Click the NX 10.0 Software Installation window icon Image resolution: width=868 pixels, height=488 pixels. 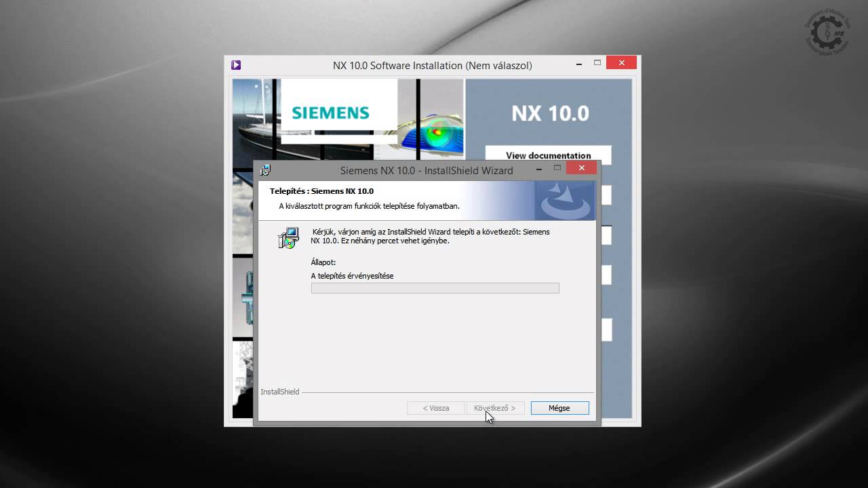pos(236,65)
